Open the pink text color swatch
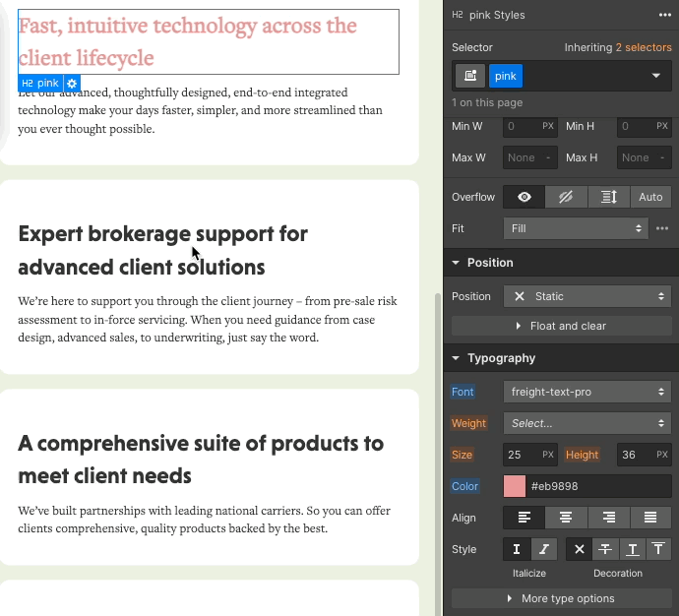 [515, 486]
